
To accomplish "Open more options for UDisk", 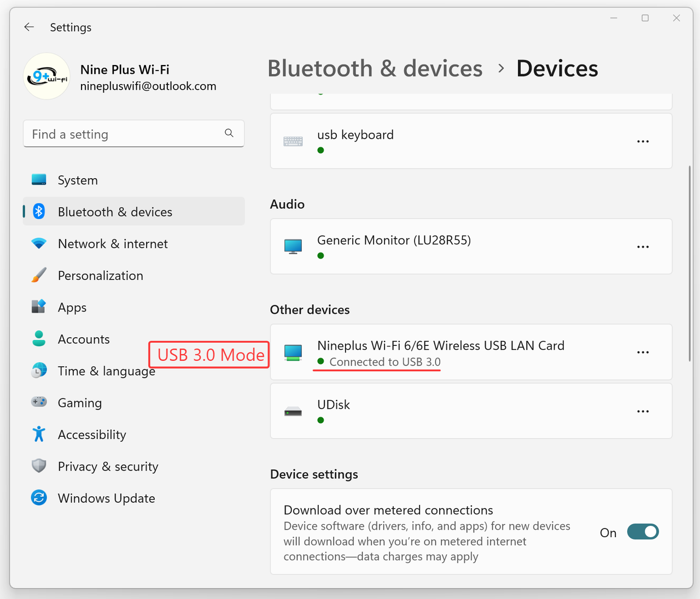I will 643,412.
